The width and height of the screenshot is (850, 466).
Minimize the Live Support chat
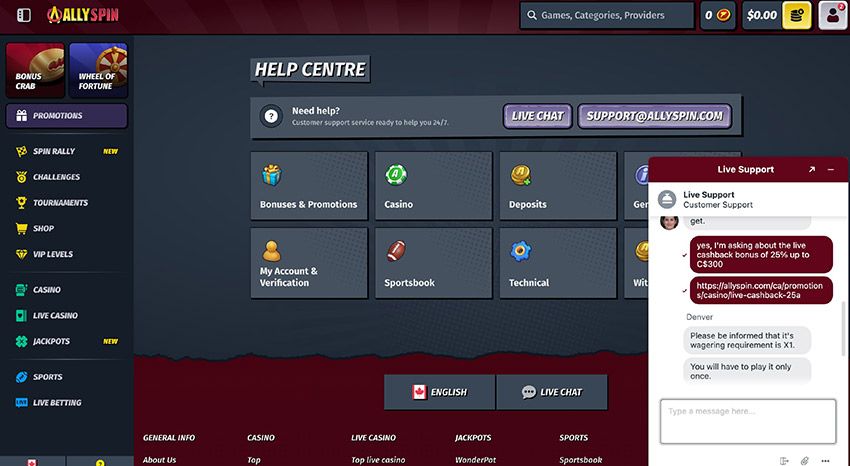830,170
